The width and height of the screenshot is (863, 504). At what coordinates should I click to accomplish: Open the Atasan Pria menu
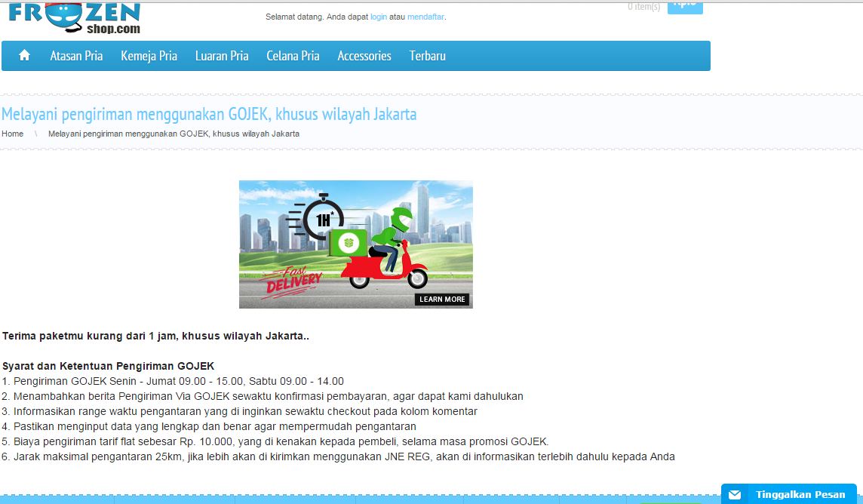coord(76,56)
